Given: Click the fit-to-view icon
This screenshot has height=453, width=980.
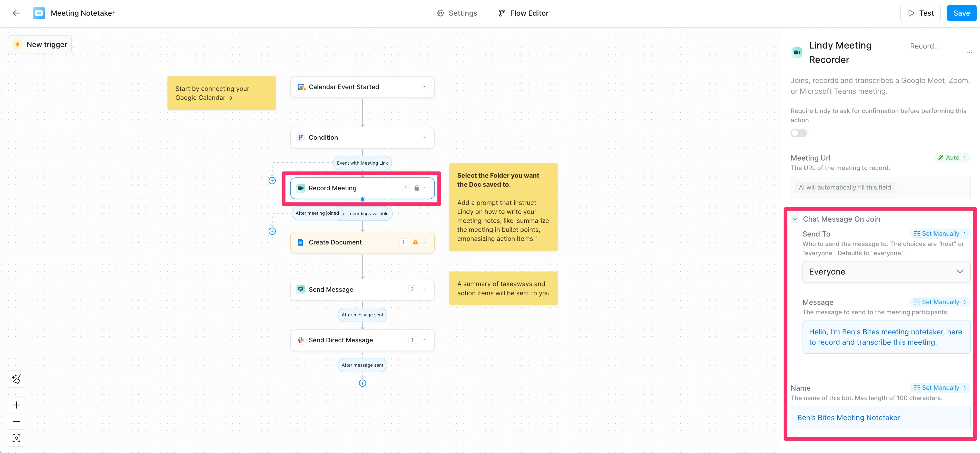Looking at the screenshot, I should pyautogui.click(x=16, y=438).
